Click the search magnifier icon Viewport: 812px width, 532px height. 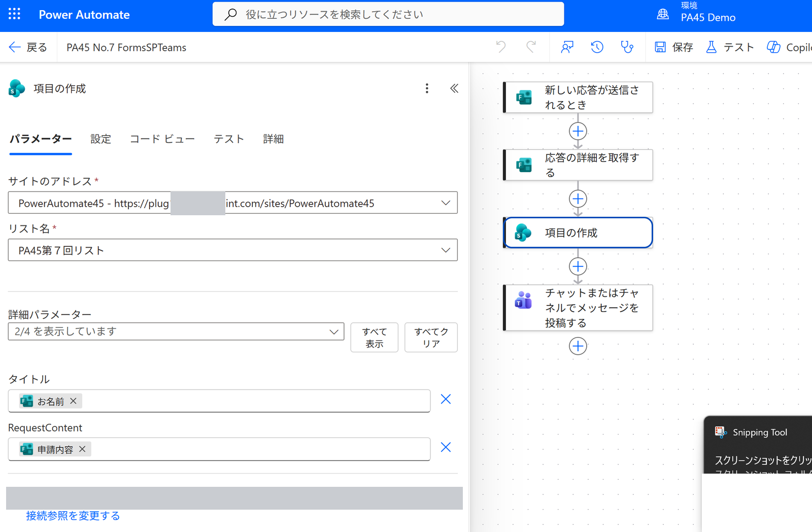(x=230, y=14)
